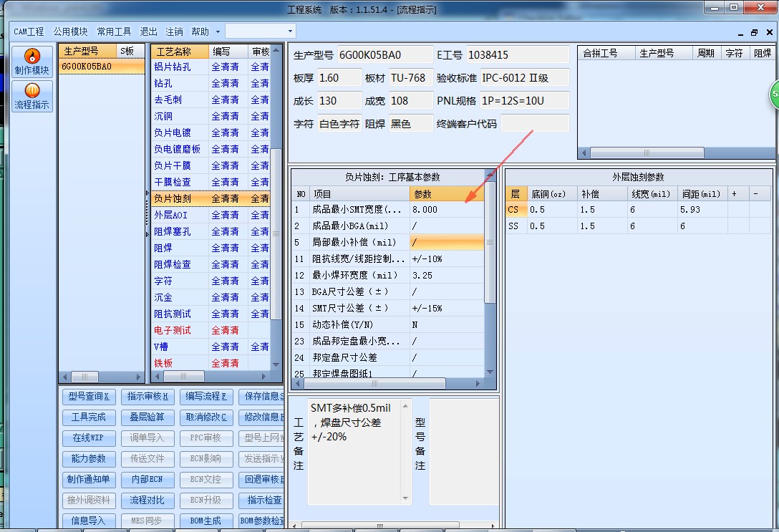This screenshot has width=779, height=532.
Task: Select the 局部最小补偿 parameter value cell
Action: point(446,243)
